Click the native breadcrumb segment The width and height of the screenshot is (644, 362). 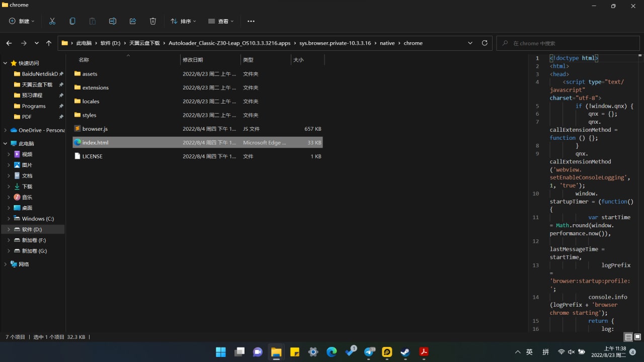387,43
